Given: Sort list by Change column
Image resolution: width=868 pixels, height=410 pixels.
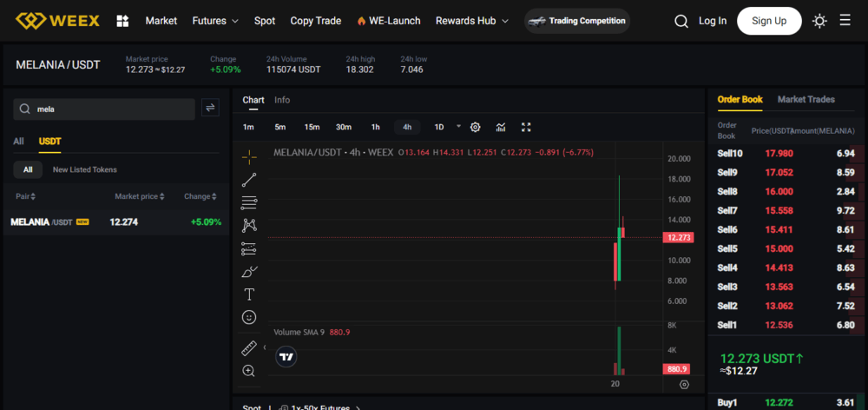Looking at the screenshot, I should pyautogui.click(x=200, y=196).
